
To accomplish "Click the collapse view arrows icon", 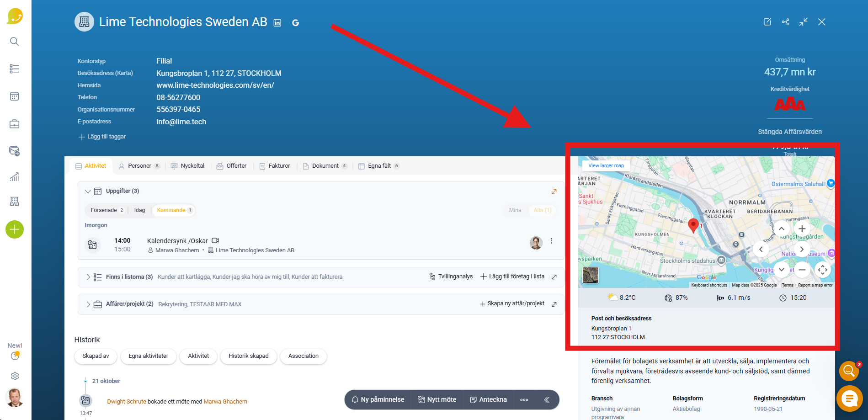I will click(804, 22).
